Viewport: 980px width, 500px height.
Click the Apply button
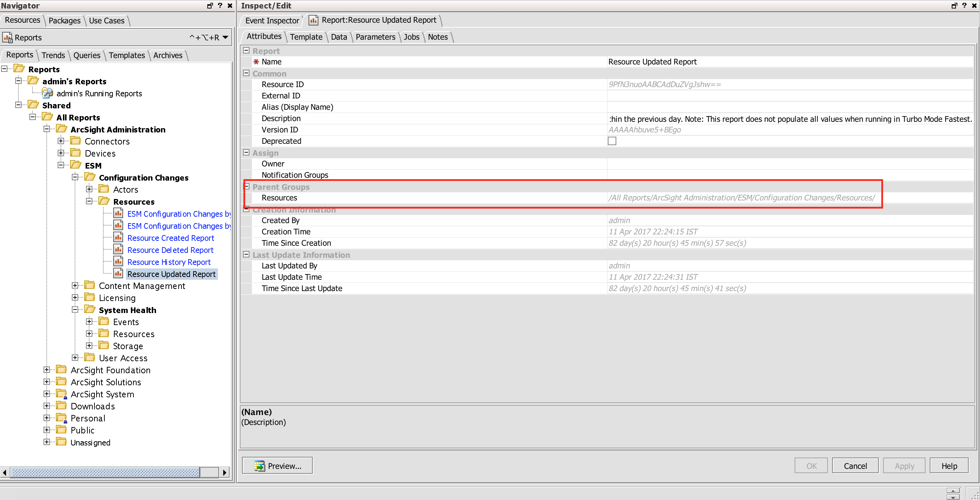click(x=904, y=465)
